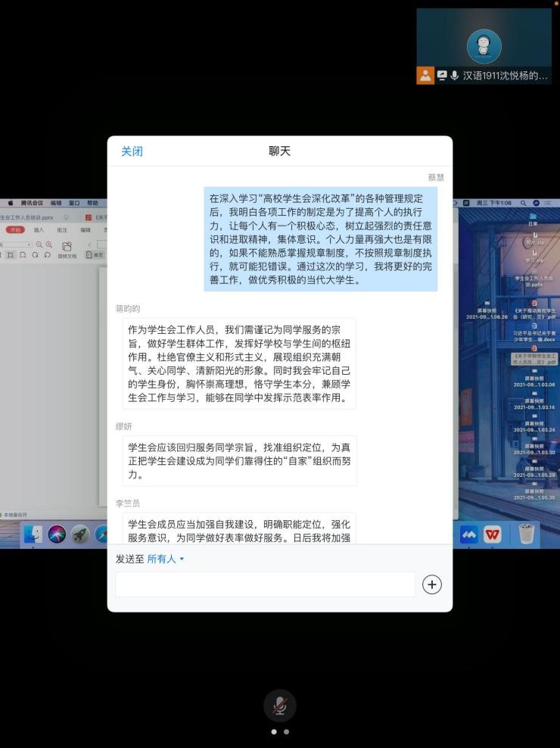Image resolution: width=560 pixels, height=748 pixels.
Task: Open the 所有人 recipient dropdown
Action: click(x=165, y=559)
